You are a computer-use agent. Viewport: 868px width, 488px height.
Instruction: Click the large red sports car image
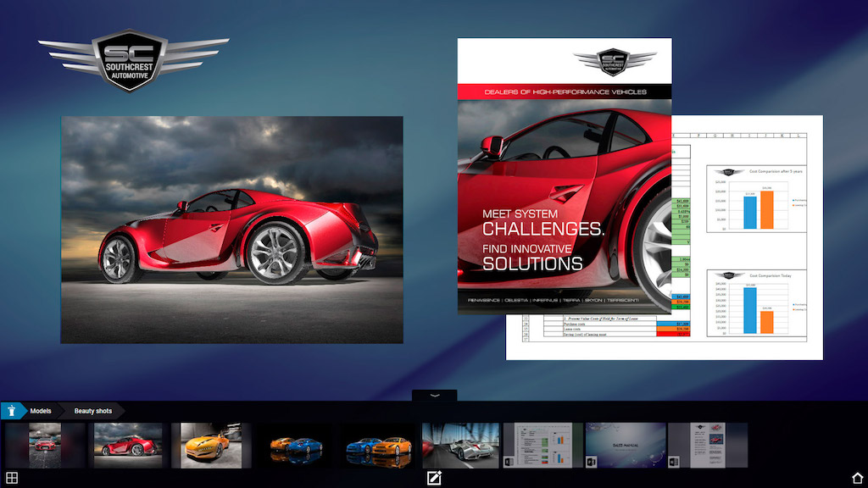pyautogui.click(x=231, y=230)
